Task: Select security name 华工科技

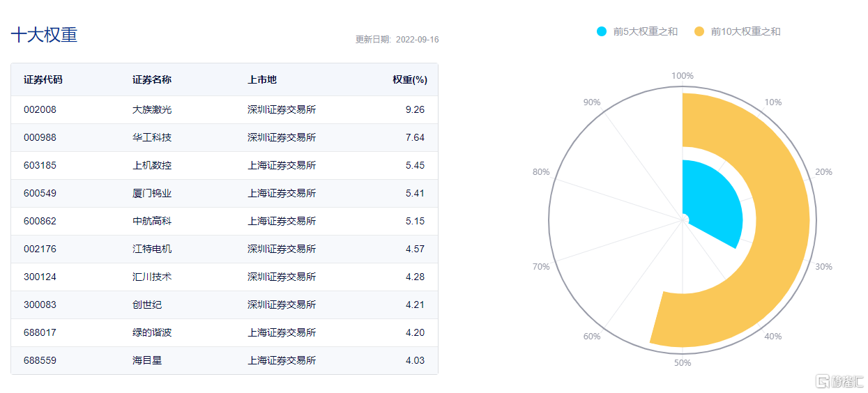Action: [152, 137]
